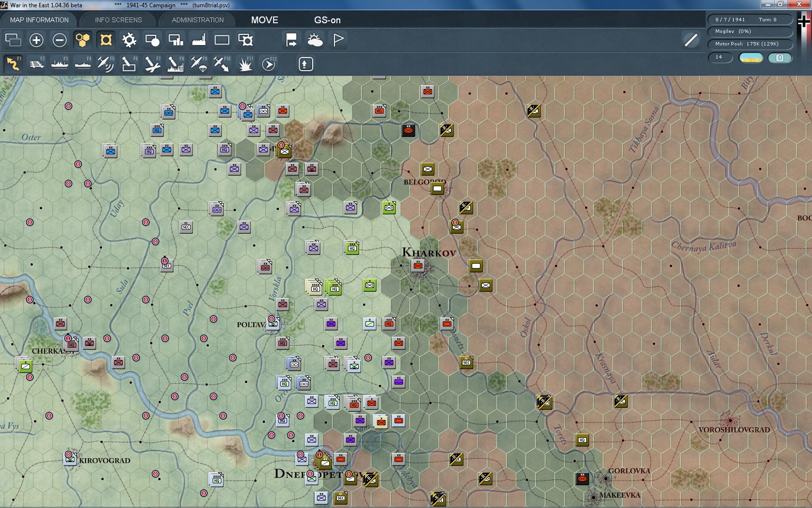Zoom in the map with plus icon
This screenshot has width=812, height=508.
pyautogui.click(x=36, y=40)
